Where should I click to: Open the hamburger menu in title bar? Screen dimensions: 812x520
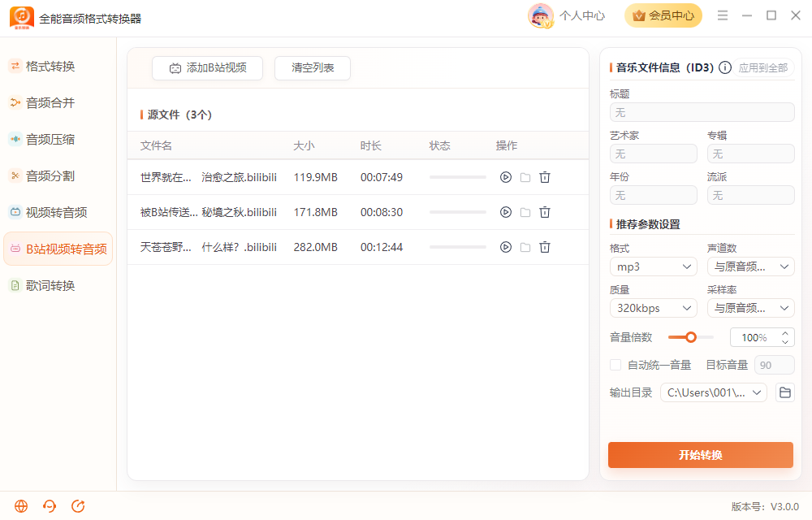(723, 15)
